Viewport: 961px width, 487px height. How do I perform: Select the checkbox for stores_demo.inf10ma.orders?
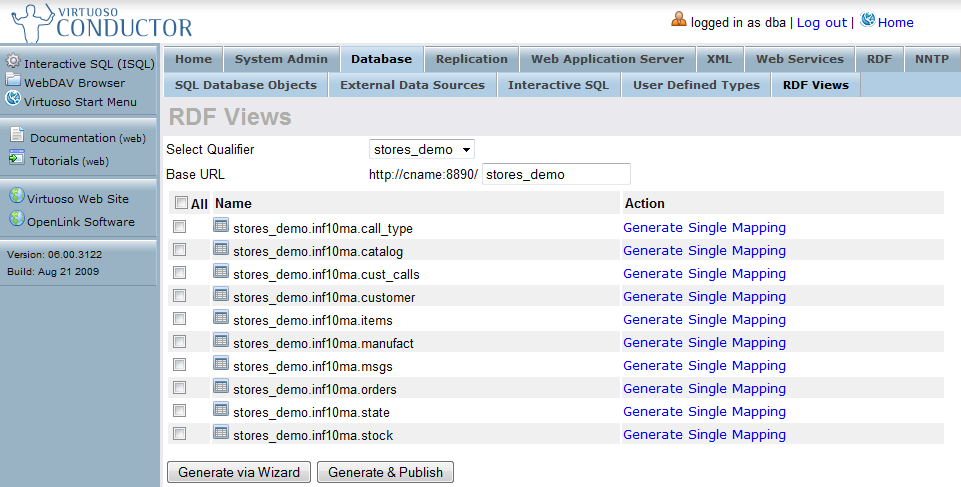(x=180, y=388)
